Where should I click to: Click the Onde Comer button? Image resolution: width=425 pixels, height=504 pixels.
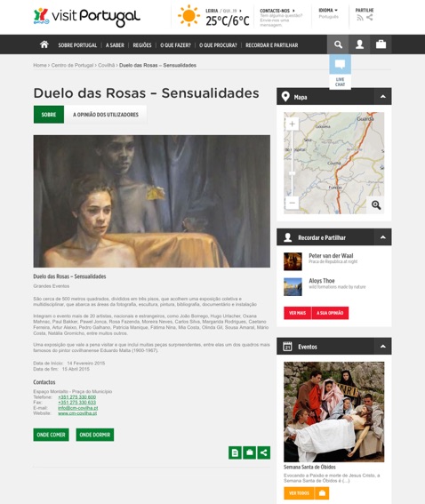tap(51, 435)
